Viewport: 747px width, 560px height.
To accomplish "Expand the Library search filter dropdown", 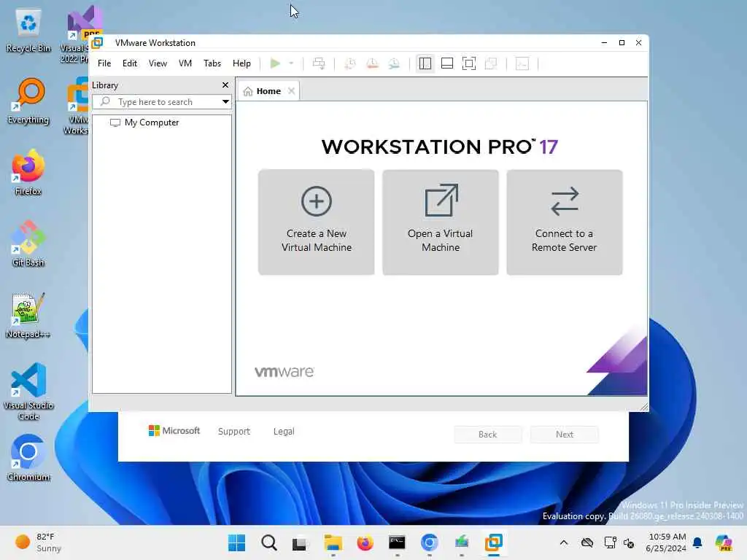I will (226, 102).
